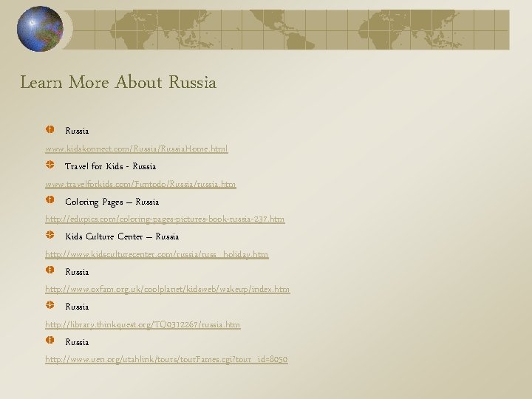Viewport: 532px width, 399px height.
Task: Visit the kidsculturecenter.com russ_holiday.htm link
Action: 157,254
